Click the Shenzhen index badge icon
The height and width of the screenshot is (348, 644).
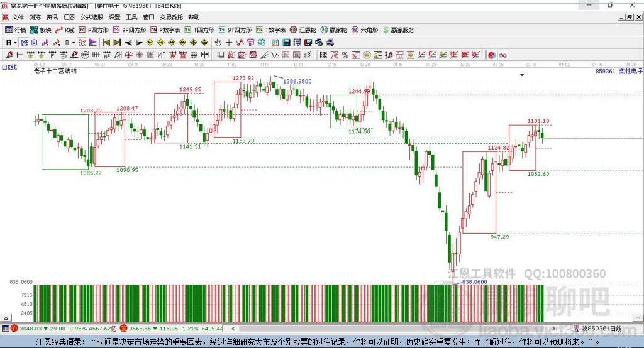pos(124,329)
